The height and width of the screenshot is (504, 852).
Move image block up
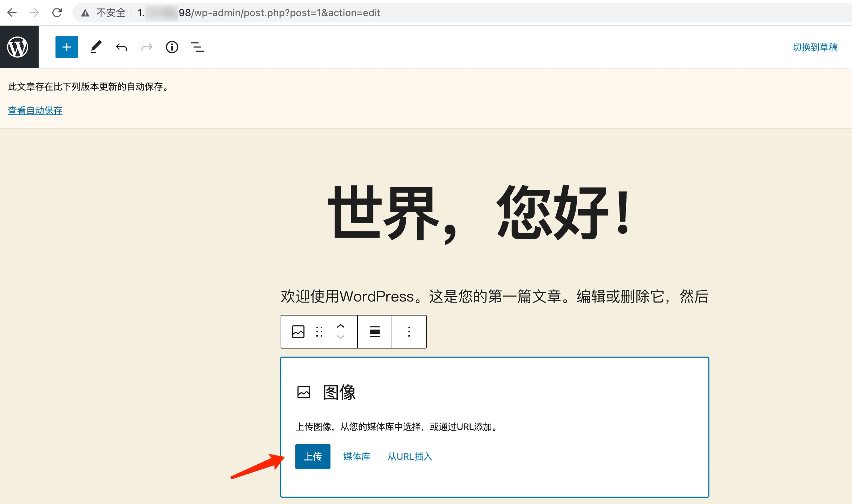tap(340, 326)
